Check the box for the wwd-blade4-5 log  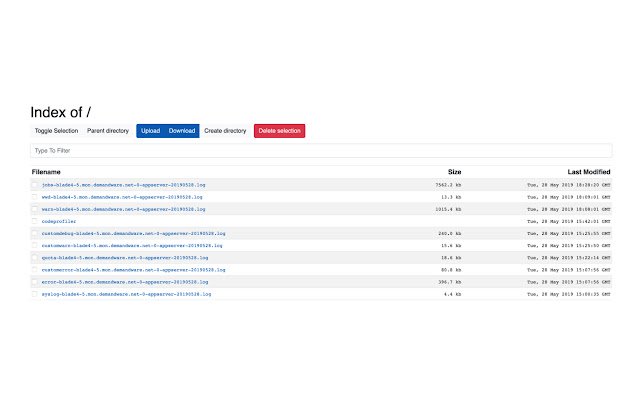pyautogui.click(x=35, y=197)
